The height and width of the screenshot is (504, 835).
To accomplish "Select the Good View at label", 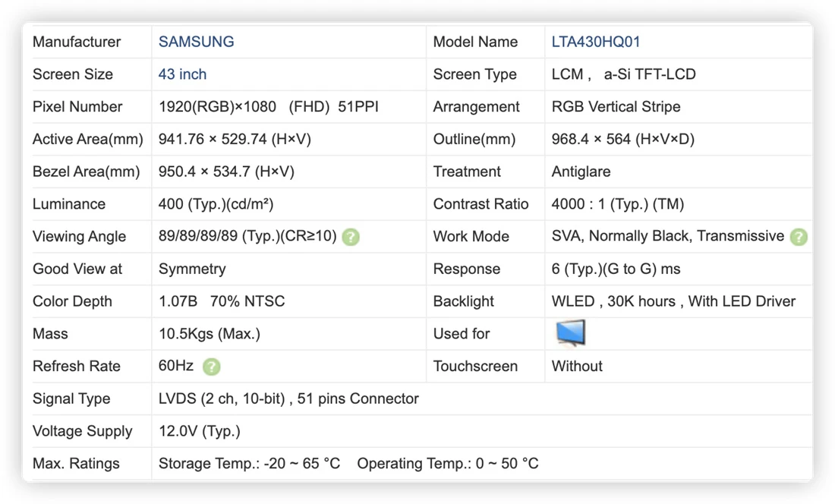I will 77,269.
